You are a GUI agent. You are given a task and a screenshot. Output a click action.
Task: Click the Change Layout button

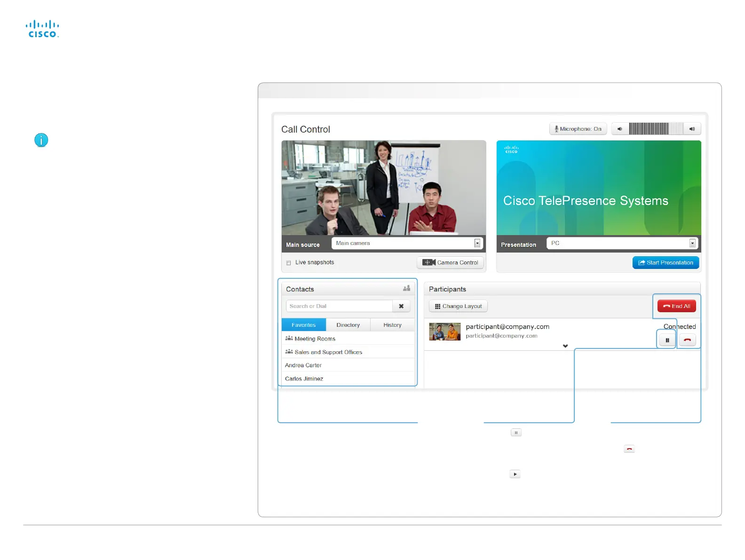click(x=458, y=306)
